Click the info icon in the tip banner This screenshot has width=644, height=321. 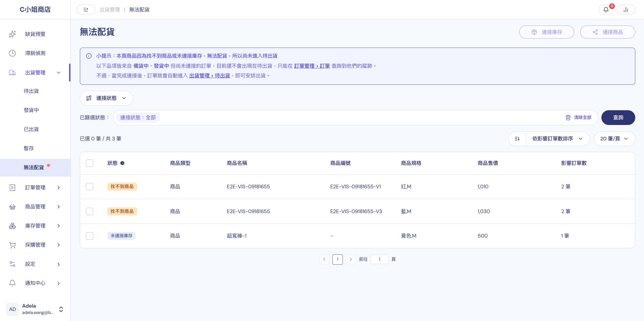(x=89, y=56)
